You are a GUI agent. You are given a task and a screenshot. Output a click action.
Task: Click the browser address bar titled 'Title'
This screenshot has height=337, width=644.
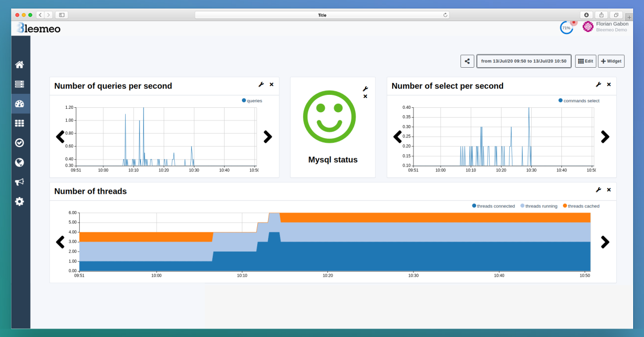tap(322, 15)
